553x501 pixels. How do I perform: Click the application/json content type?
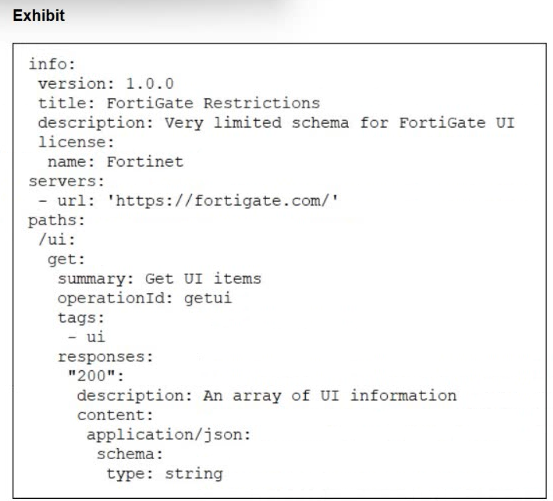(x=169, y=435)
